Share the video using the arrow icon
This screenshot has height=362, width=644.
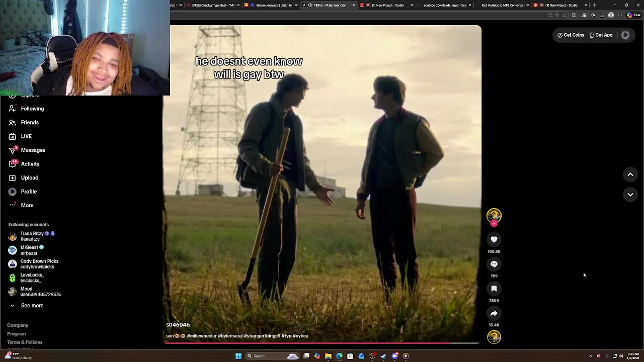point(494,313)
